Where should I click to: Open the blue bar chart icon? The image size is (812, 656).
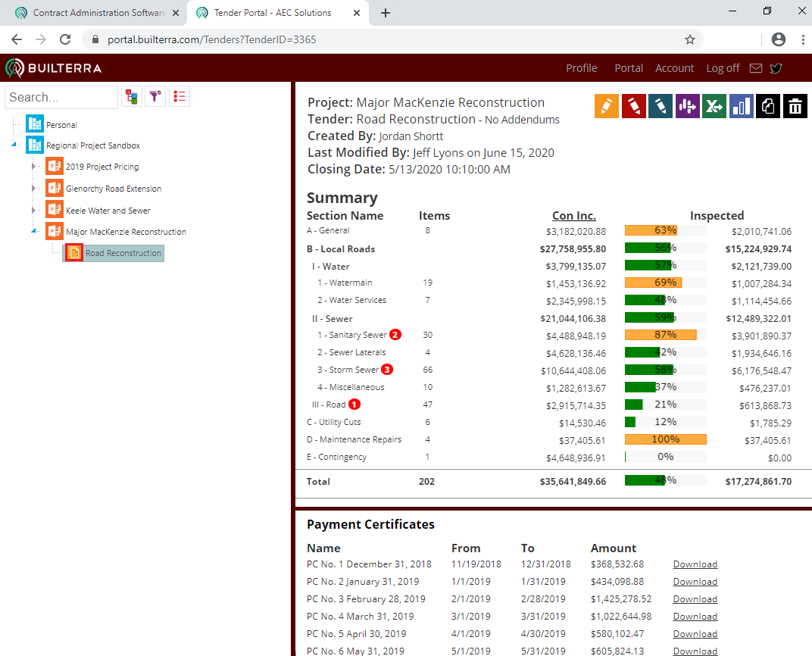pyautogui.click(x=741, y=106)
